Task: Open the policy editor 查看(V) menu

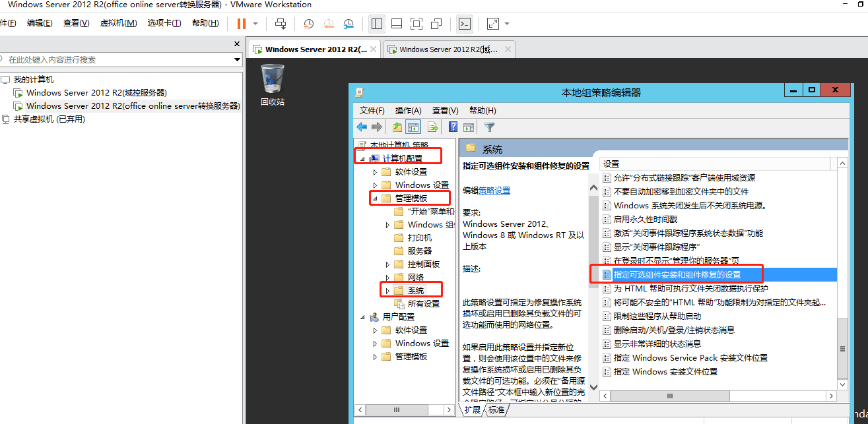Action: coord(446,110)
